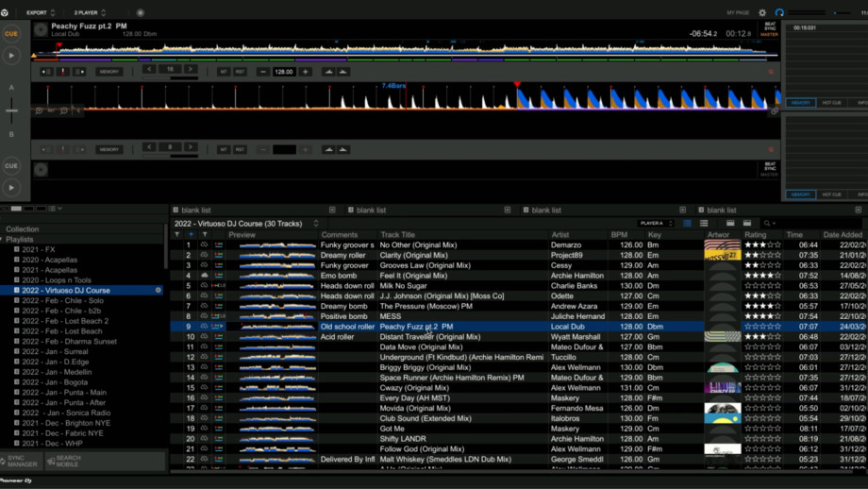Click the record button in top bar

140,12
